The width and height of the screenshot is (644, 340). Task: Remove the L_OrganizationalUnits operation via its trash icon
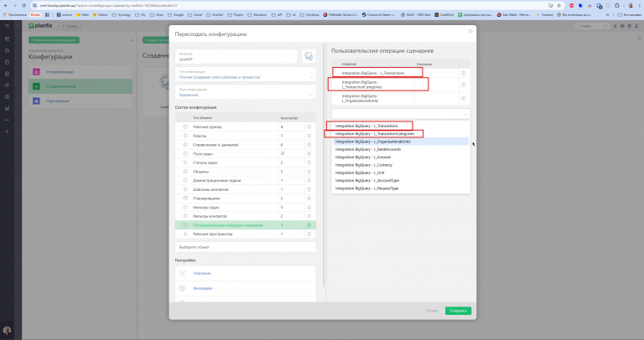tap(463, 98)
